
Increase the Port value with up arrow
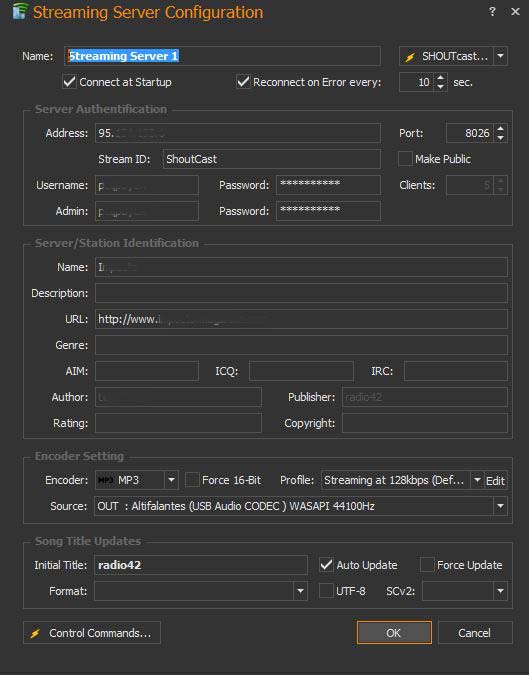(x=500, y=129)
